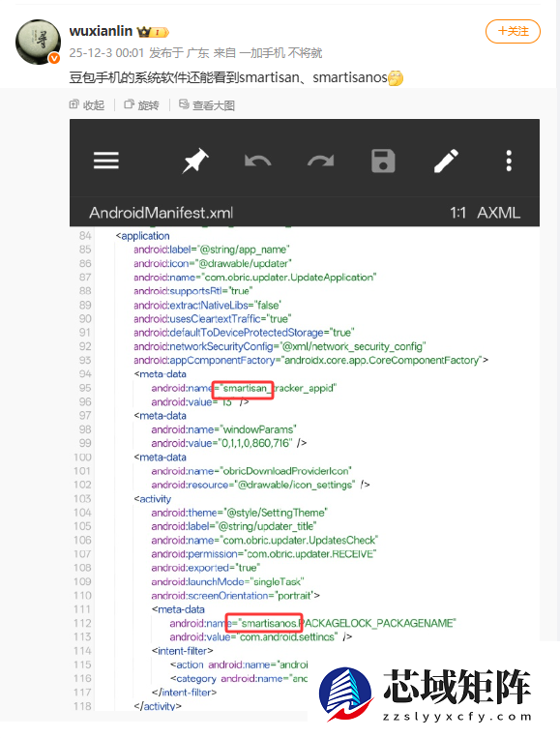Click the @style/SettingTheme theme line
The width and height of the screenshot is (560, 738).
tap(239, 512)
